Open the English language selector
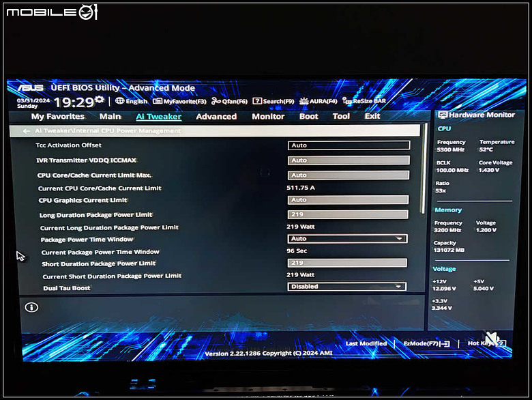 click(x=132, y=101)
